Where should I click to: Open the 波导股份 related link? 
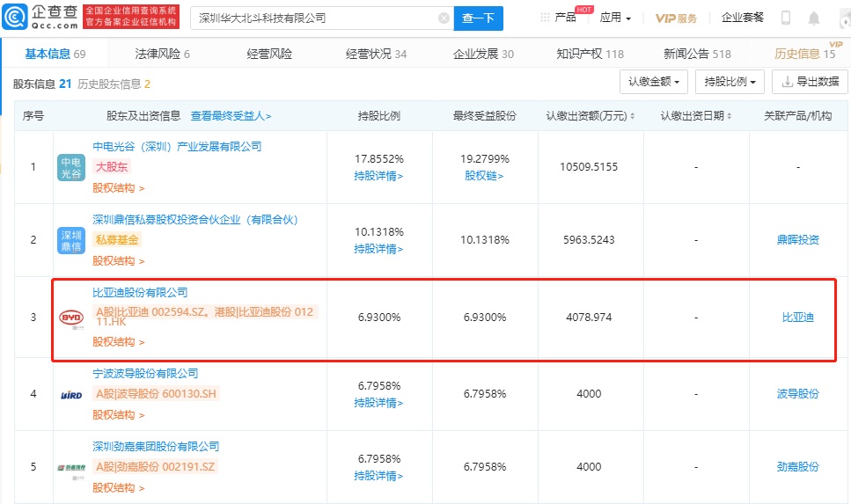[x=798, y=394]
